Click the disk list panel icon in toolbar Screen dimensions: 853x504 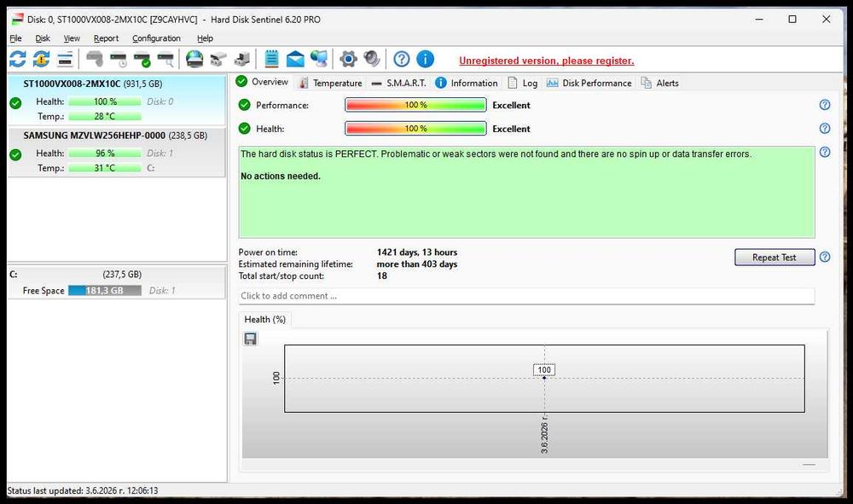66,59
